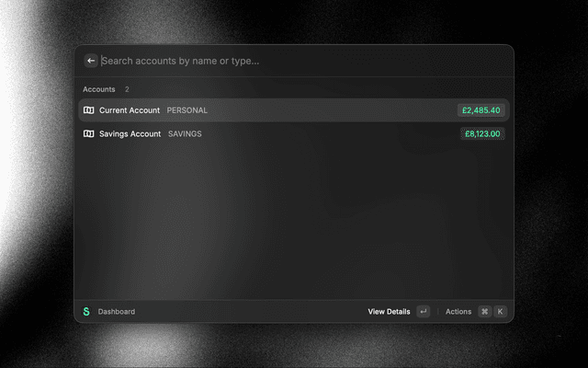
Task: Click the K shortcut key icon
Action: tap(501, 312)
